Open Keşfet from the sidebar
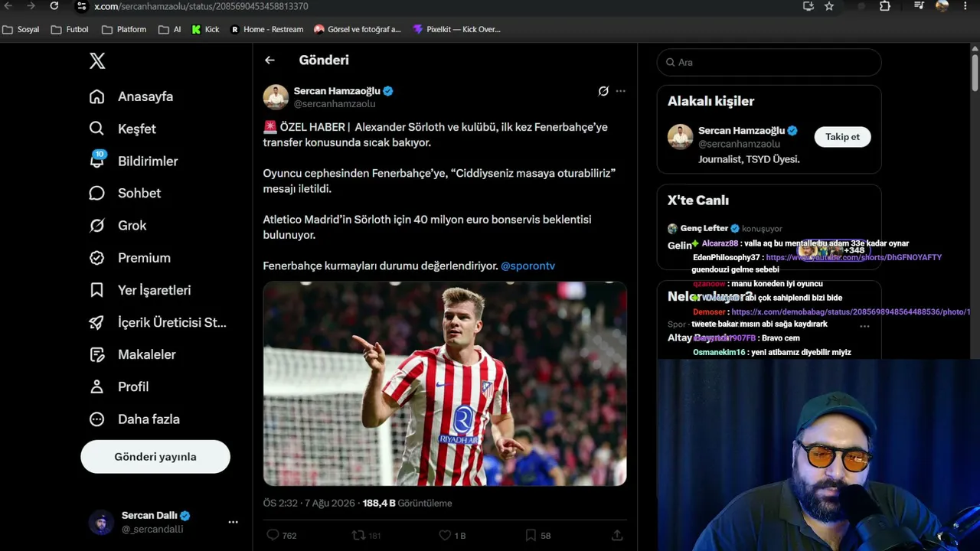 (x=122, y=129)
